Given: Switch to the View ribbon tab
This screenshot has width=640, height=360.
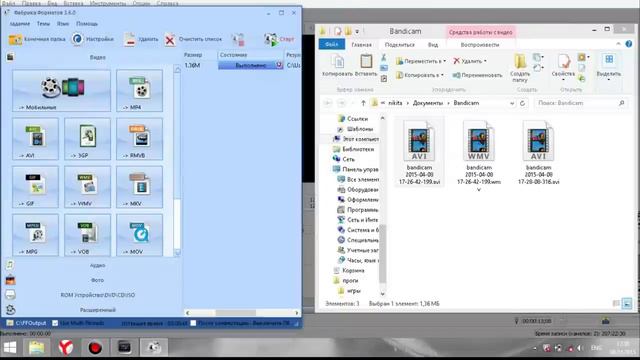Looking at the screenshot, I should click(433, 44).
